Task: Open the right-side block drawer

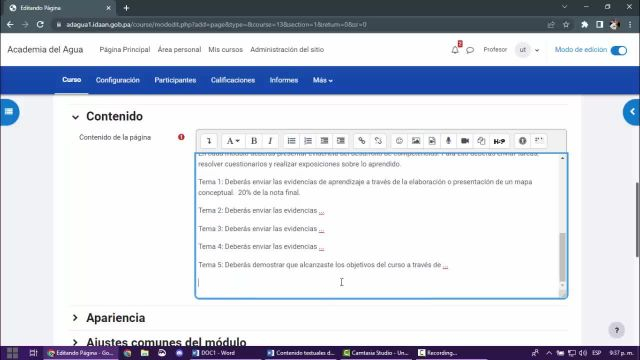Action: click(632, 112)
